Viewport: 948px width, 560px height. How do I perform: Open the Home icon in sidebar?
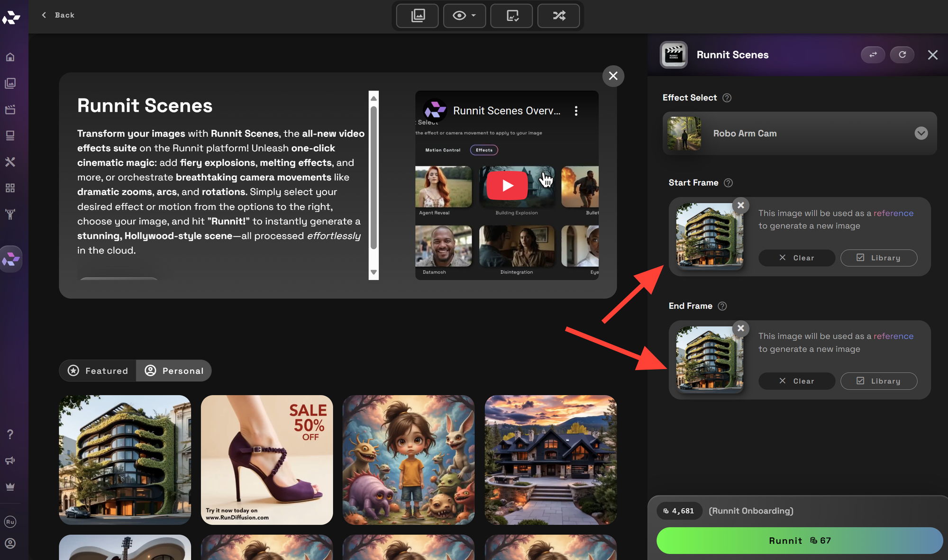click(x=10, y=56)
